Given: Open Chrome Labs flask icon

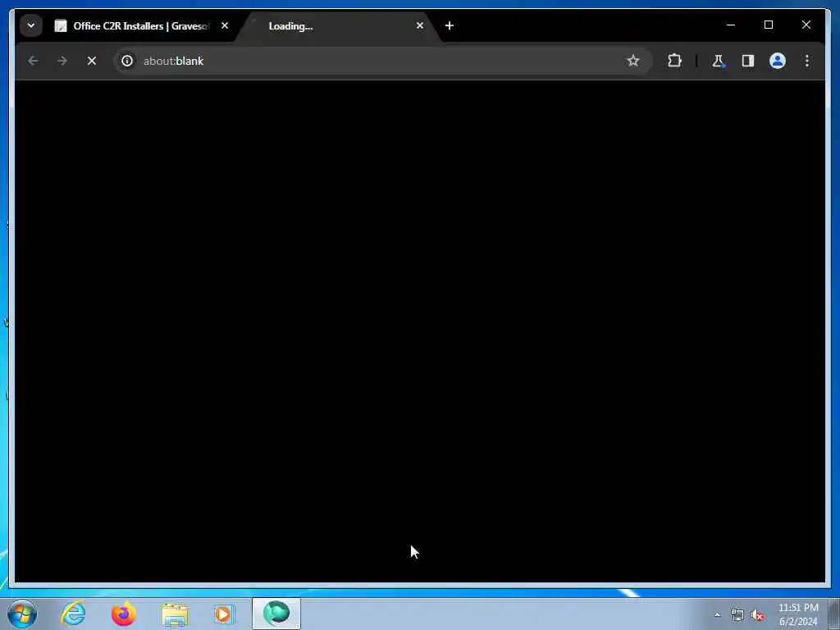Looking at the screenshot, I should pyautogui.click(x=719, y=61).
